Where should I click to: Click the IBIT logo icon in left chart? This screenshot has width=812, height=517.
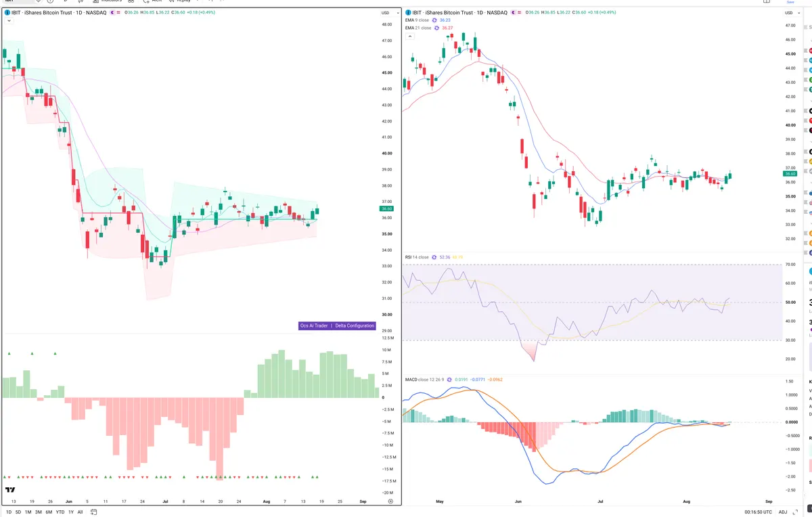click(7, 13)
